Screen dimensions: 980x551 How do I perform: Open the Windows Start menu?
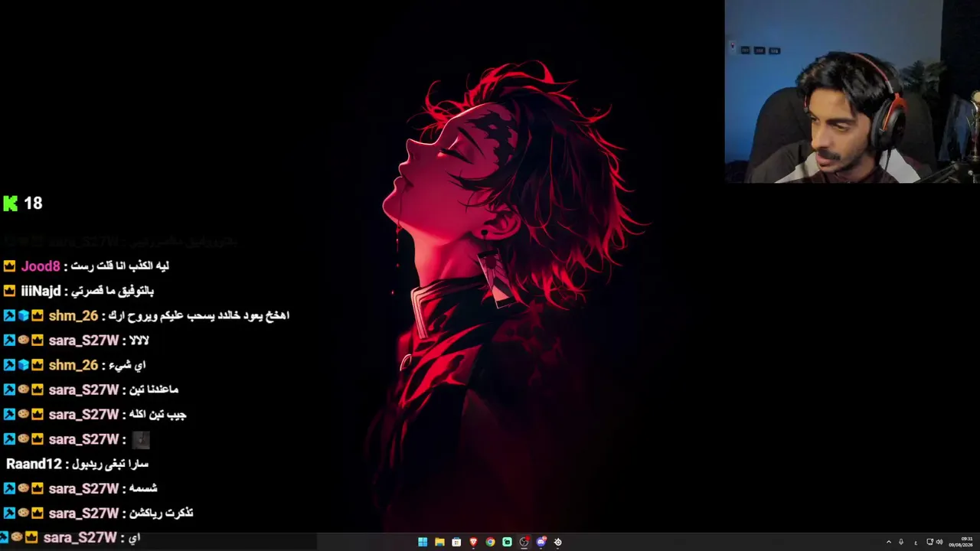(423, 542)
